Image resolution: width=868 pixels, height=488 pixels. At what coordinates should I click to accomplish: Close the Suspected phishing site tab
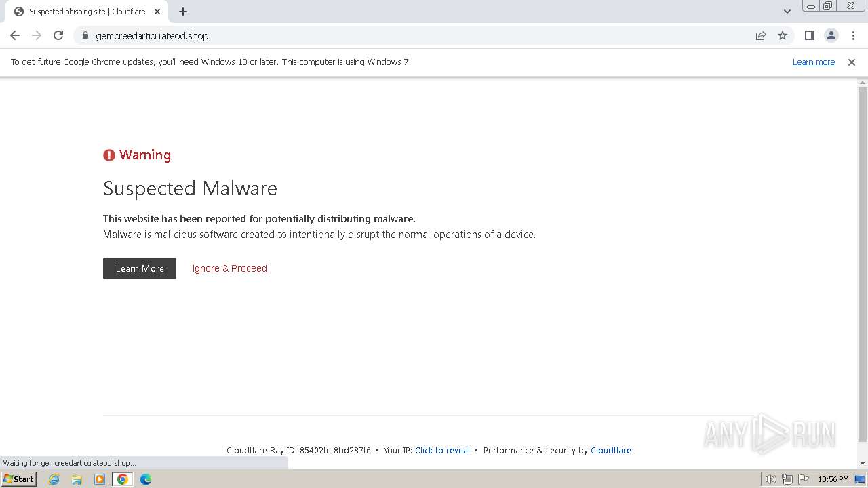click(157, 12)
